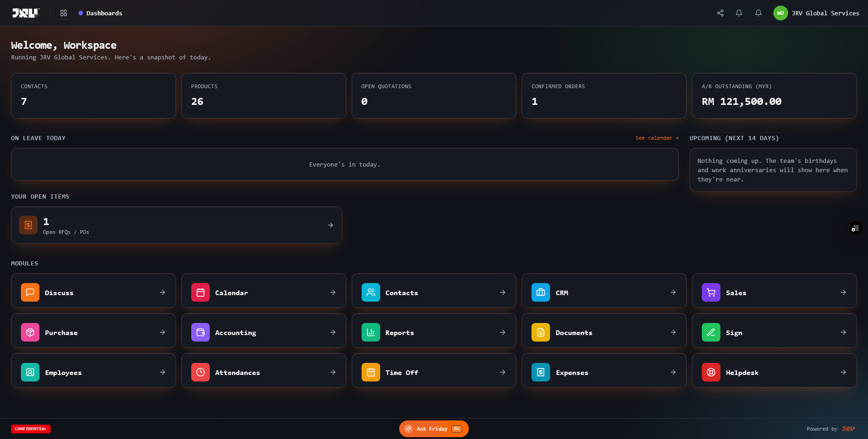Image resolution: width=868 pixels, height=439 pixels.
Task: Click the Accounting module label
Action: click(x=236, y=333)
